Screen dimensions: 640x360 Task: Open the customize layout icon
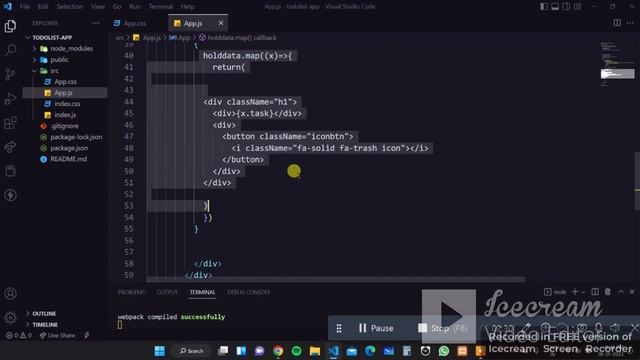(x=577, y=6)
